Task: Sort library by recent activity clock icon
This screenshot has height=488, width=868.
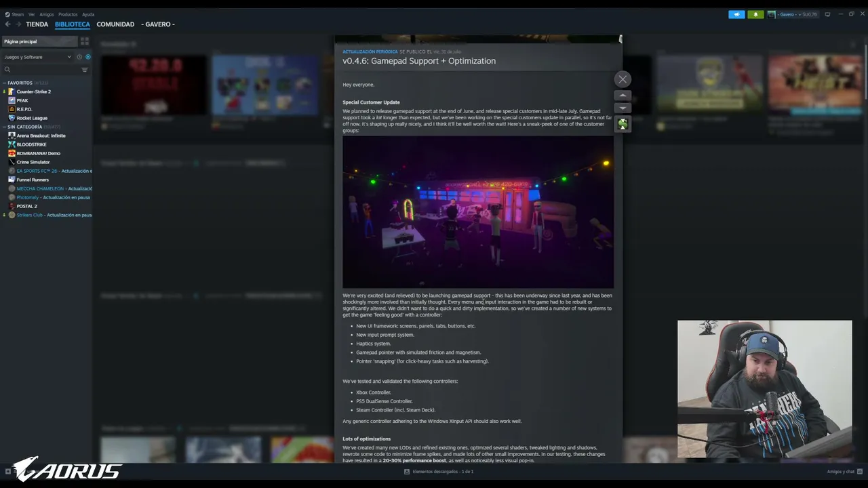Action: click(79, 57)
